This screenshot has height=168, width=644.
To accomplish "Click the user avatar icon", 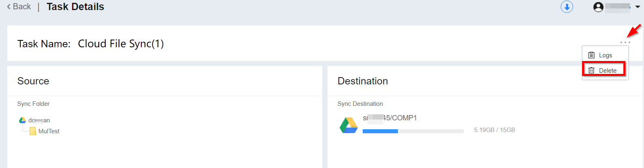I will [x=598, y=7].
